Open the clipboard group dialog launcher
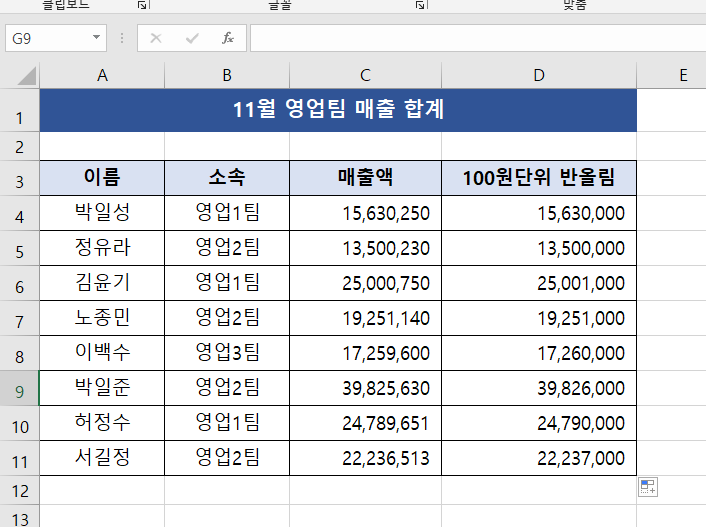This screenshot has height=527, width=706. [x=144, y=5]
